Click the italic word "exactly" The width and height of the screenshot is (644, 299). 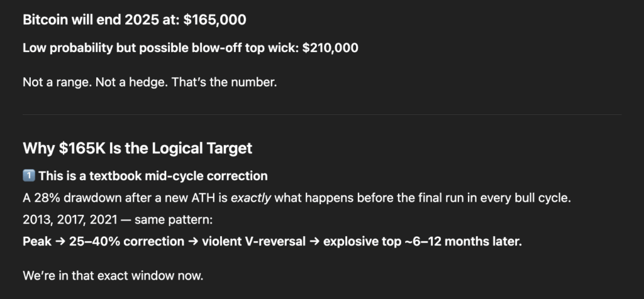coord(252,198)
